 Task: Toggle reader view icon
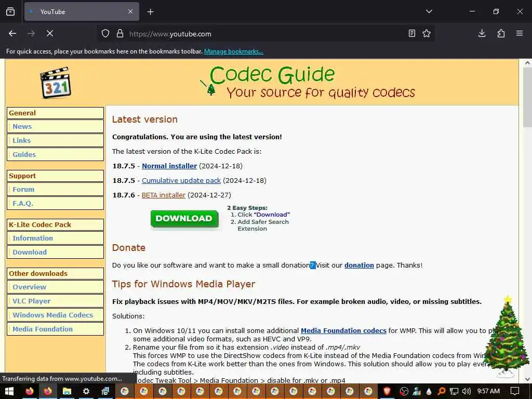tap(412, 34)
